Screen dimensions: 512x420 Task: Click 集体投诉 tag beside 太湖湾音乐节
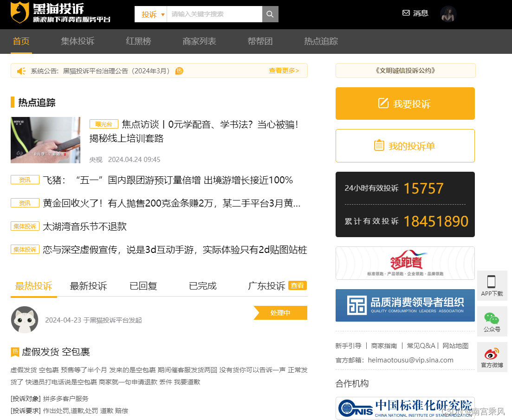[25, 226]
